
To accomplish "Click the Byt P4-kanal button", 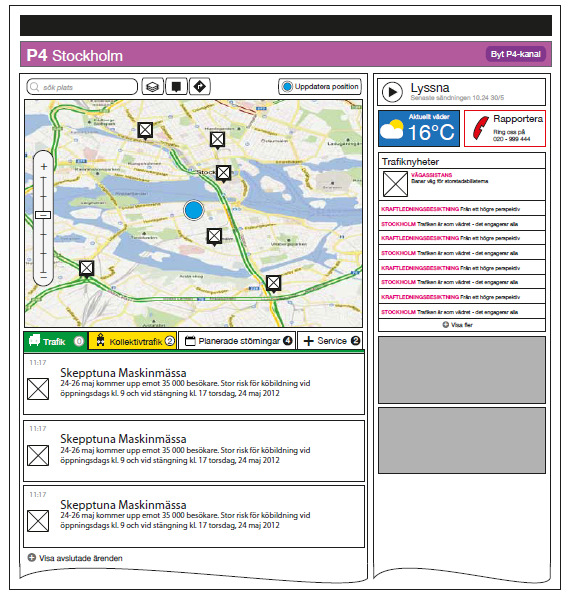I will point(515,54).
